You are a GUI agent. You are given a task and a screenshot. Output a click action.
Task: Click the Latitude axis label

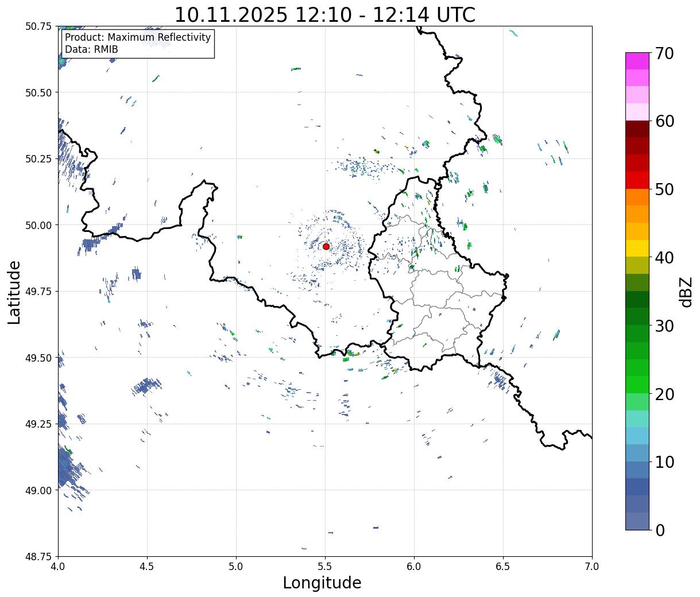coord(14,292)
